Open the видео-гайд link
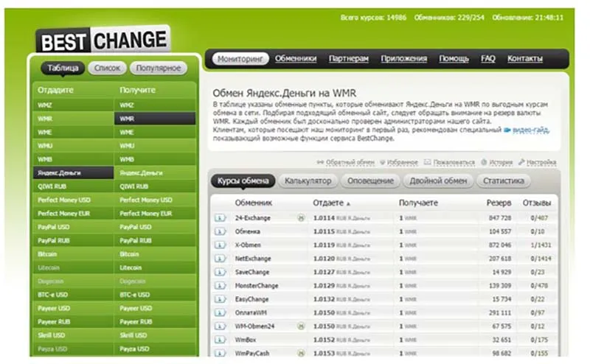Screen dimensions: 590x364 point(530,130)
